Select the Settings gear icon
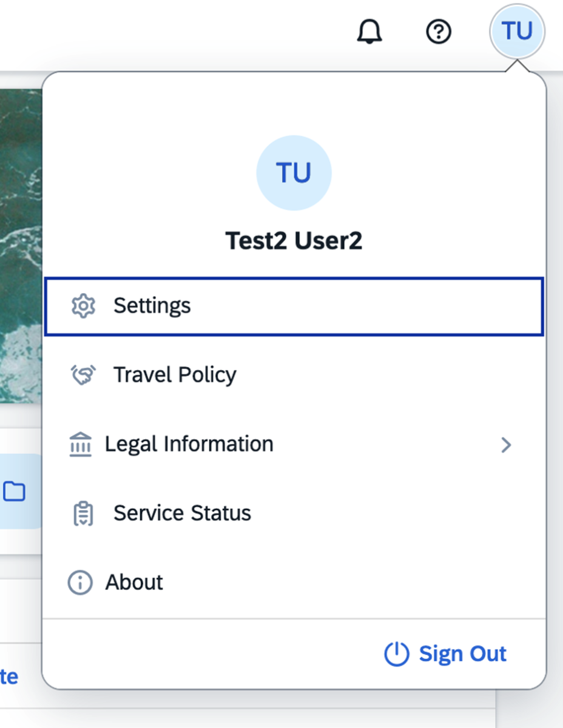The width and height of the screenshot is (563, 728). (83, 306)
